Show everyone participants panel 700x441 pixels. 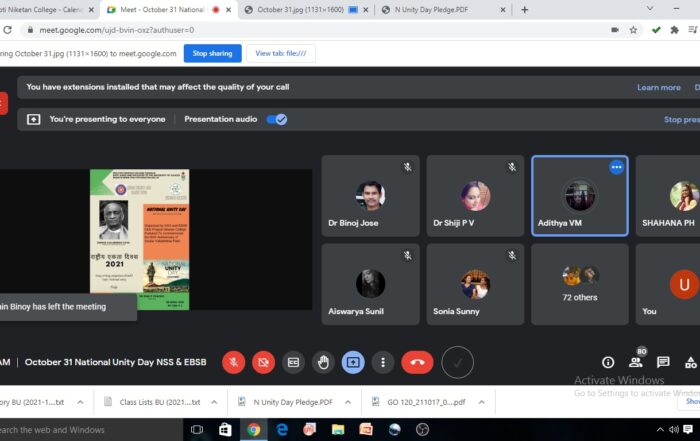point(636,362)
